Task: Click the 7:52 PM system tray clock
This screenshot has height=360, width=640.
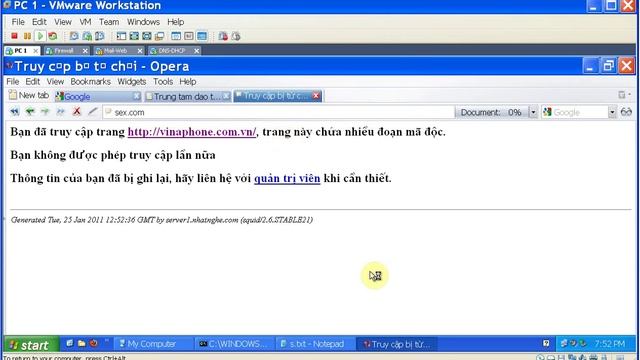Action: [x=609, y=344]
